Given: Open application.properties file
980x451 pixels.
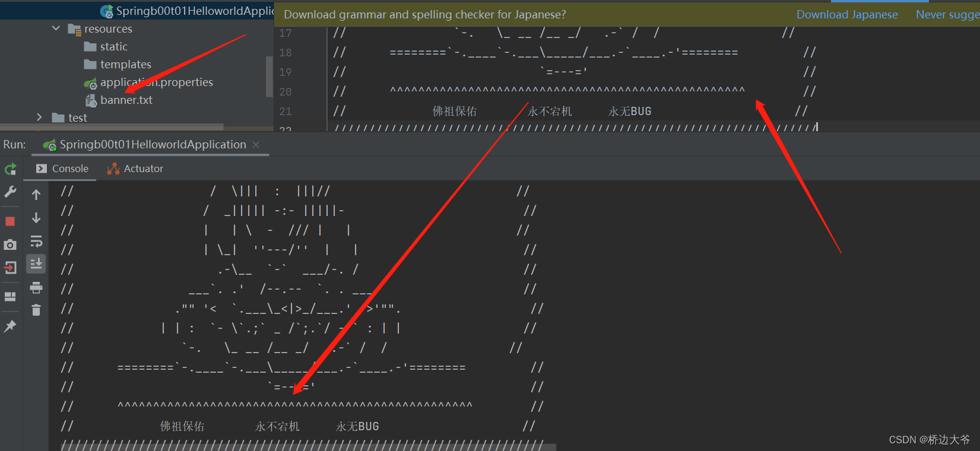Looking at the screenshot, I should click(x=156, y=82).
